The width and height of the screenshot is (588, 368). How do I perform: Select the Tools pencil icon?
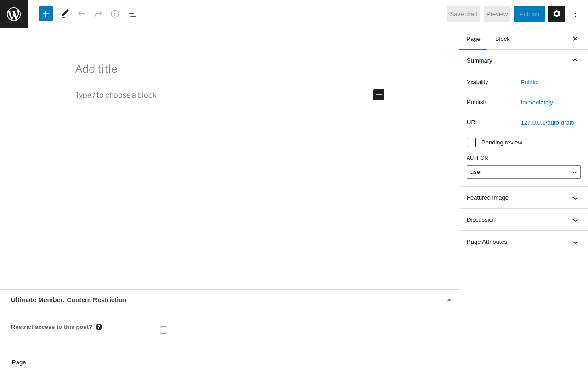click(65, 14)
